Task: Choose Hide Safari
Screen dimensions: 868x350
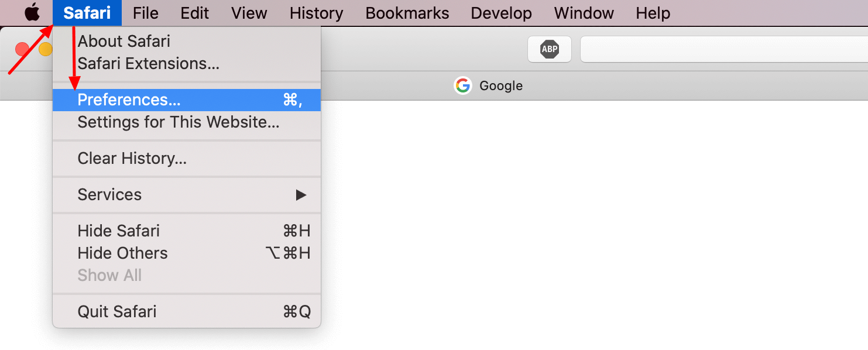Action: 187,231
